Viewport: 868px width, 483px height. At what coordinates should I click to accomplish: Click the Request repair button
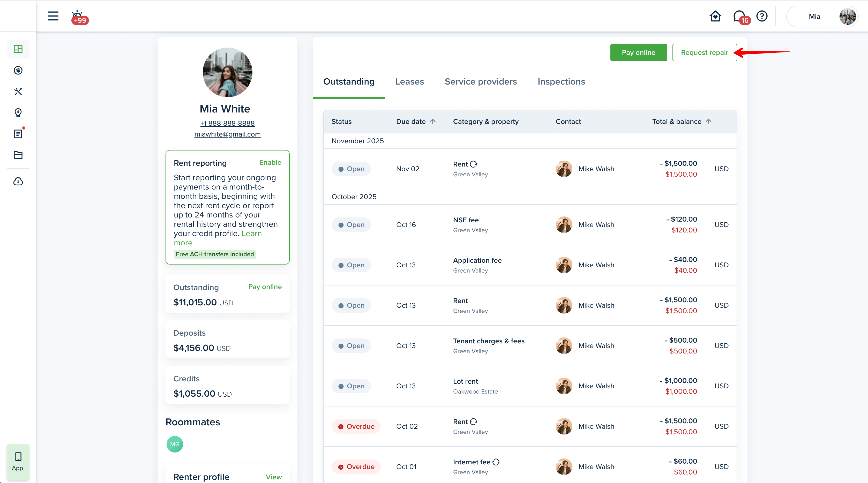pyautogui.click(x=704, y=52)
